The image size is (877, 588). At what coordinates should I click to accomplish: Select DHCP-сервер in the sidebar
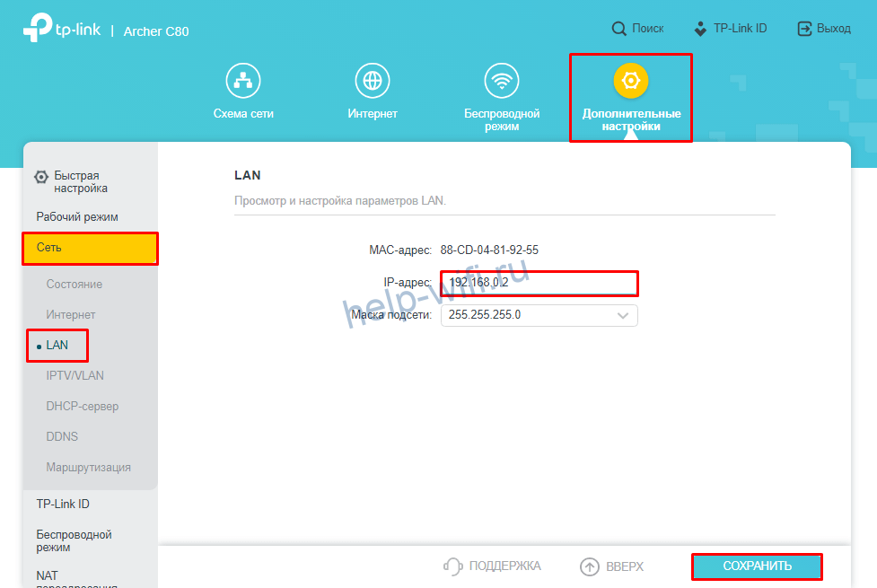coord(83,407)
